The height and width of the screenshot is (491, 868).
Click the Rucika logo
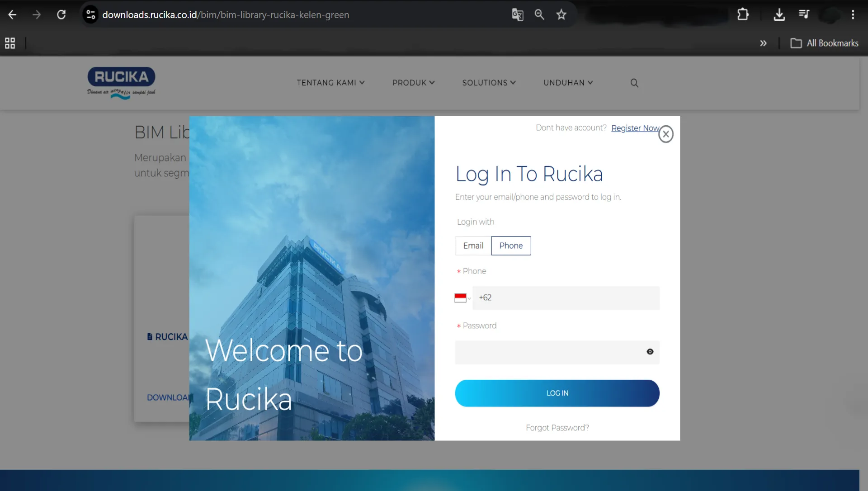tap(121, 83)
